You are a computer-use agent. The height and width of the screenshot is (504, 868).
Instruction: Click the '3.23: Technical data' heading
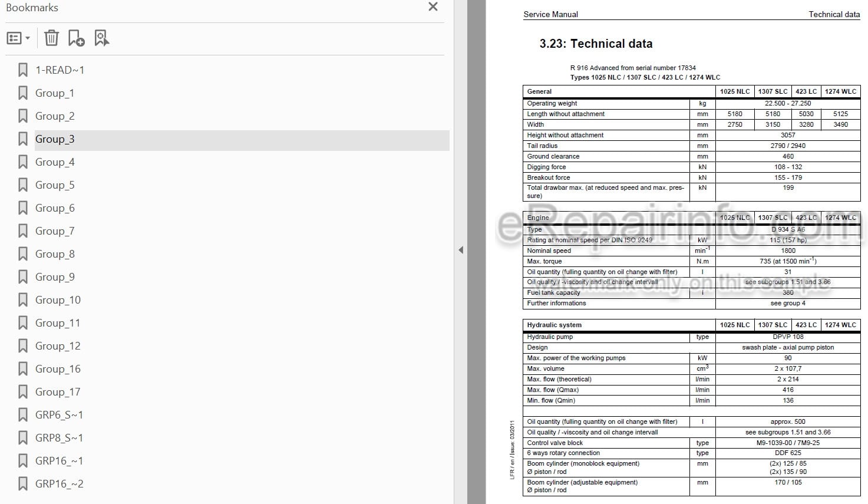click(x=596, y=44)
